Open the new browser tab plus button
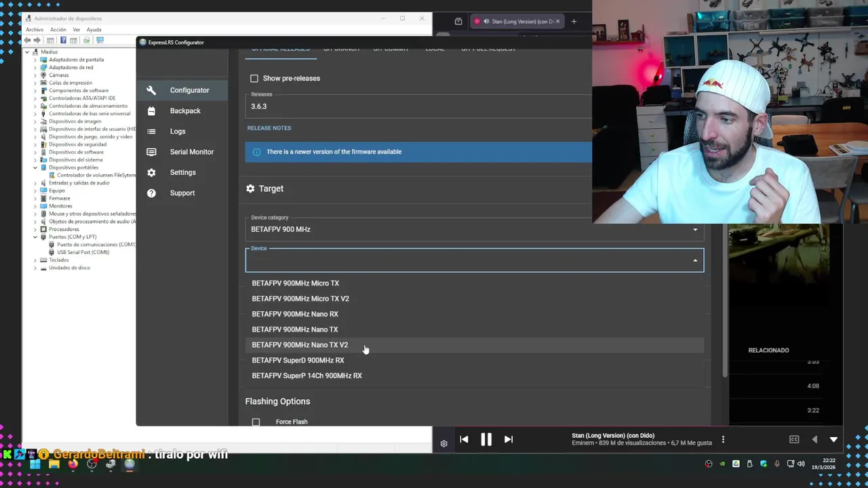 (574, 22)
